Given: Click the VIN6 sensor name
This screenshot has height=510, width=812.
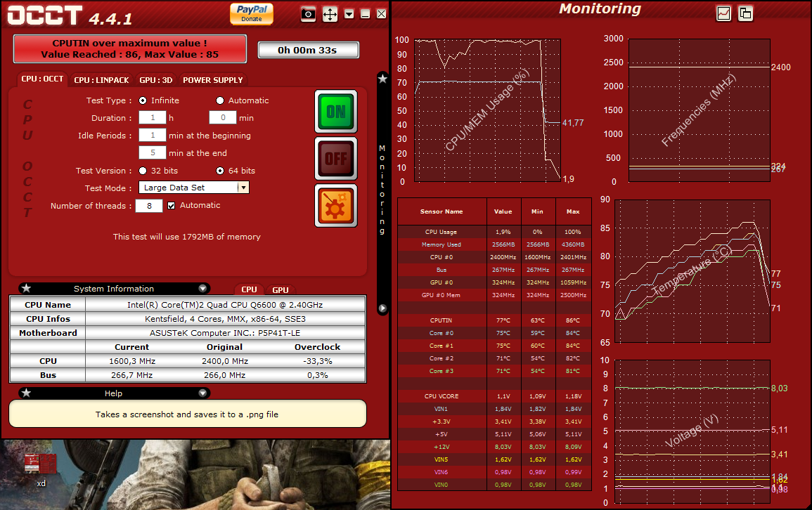Looking at the screenshot, I should [x=442, y=472].
